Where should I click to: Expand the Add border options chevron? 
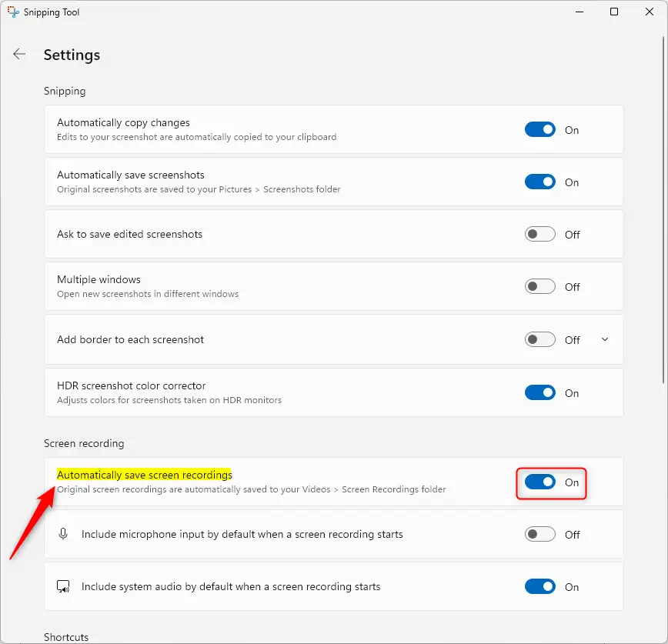tap(605, 339)
